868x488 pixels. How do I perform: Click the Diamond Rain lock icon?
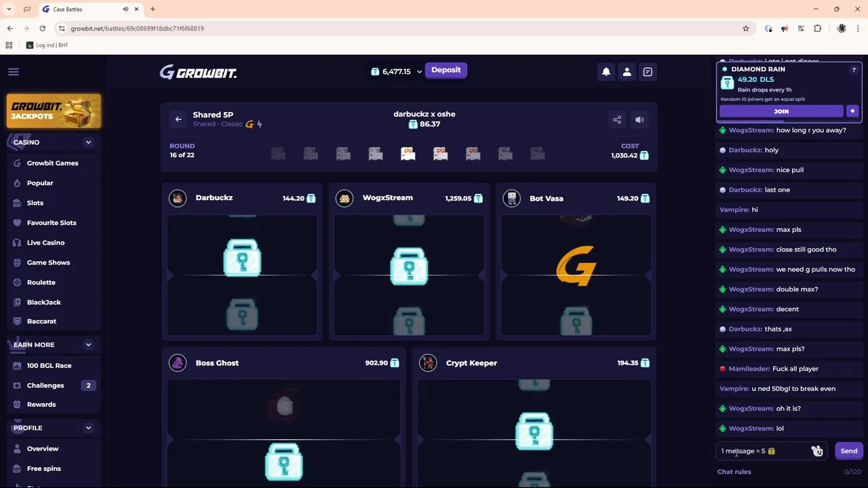(x=727, y=83)
